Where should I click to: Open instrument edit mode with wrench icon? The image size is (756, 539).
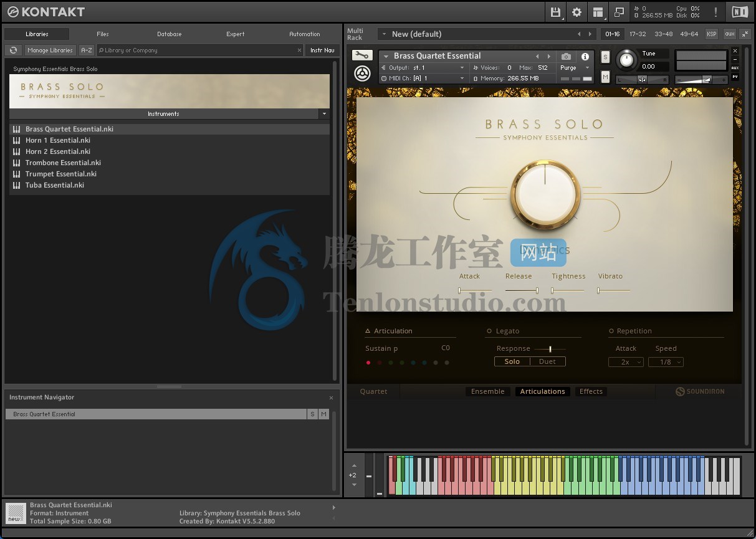tap(362, 56)
